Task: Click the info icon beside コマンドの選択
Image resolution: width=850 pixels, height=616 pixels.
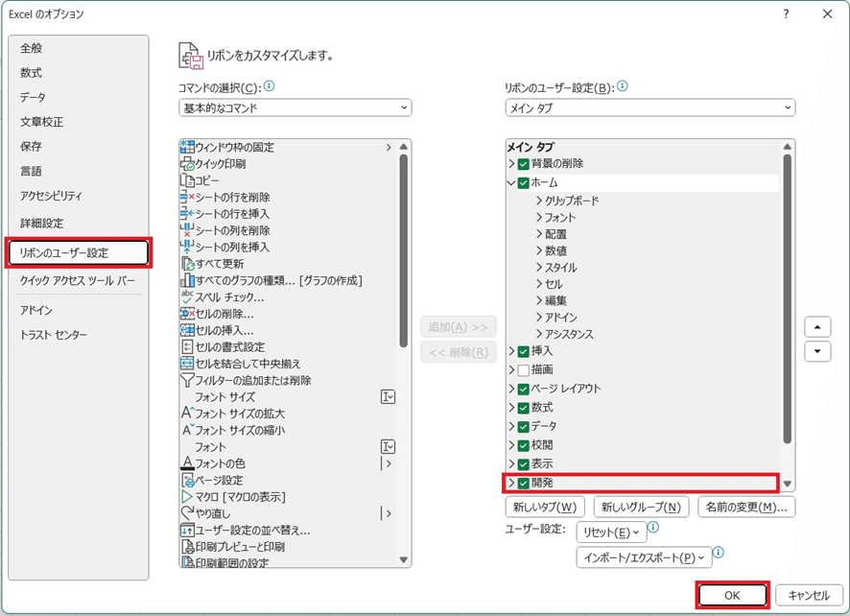Action: click(269, 85)
